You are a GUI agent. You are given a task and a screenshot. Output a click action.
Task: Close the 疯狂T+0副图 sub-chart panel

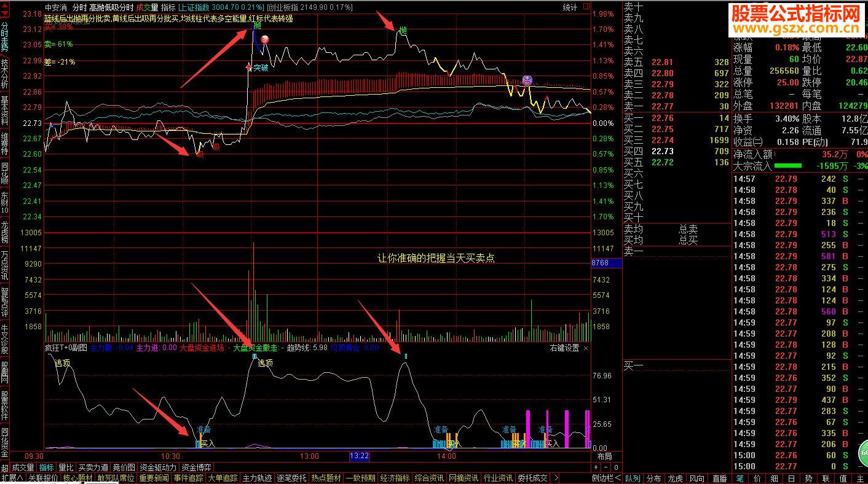585,348
